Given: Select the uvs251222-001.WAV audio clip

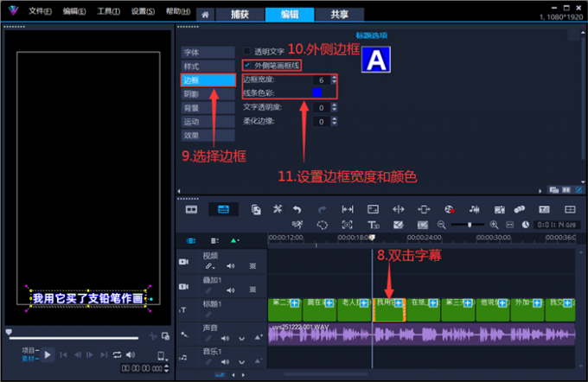Looking at the screenshot, I should 421,334.
